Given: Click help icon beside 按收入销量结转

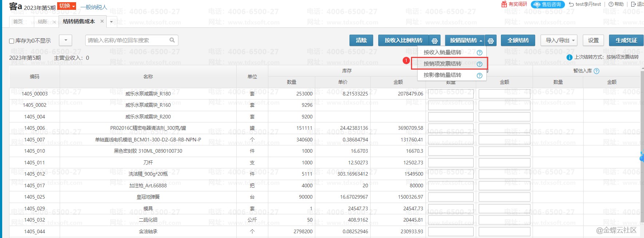Looking at the screenshot, I should tap(479, 52).
